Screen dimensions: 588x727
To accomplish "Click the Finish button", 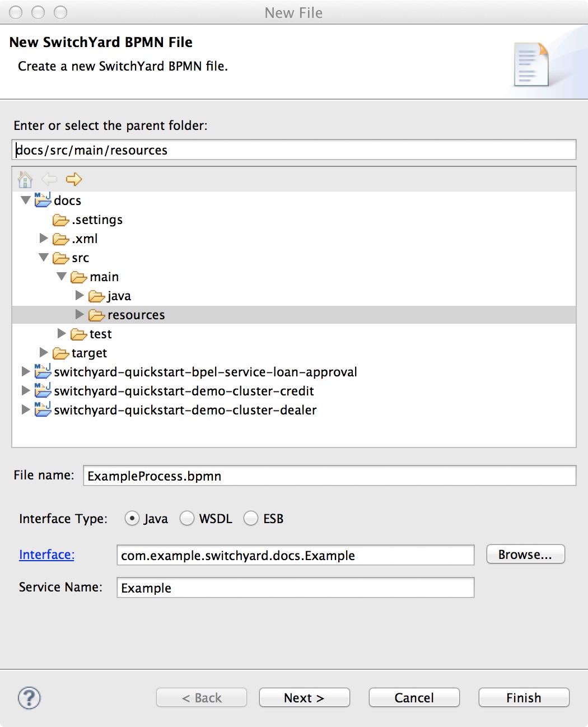I will [x=524, y=698].
